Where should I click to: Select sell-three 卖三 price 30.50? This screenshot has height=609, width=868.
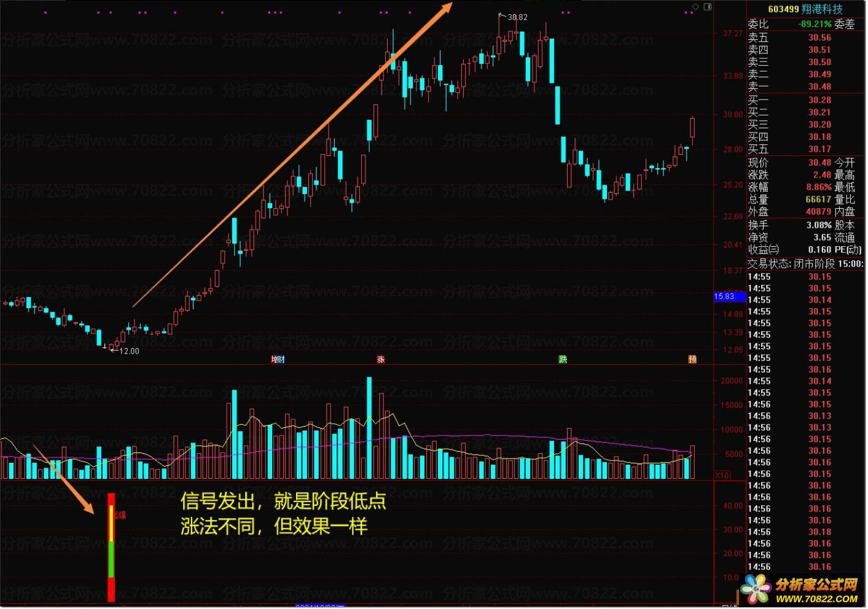point(819,62)
